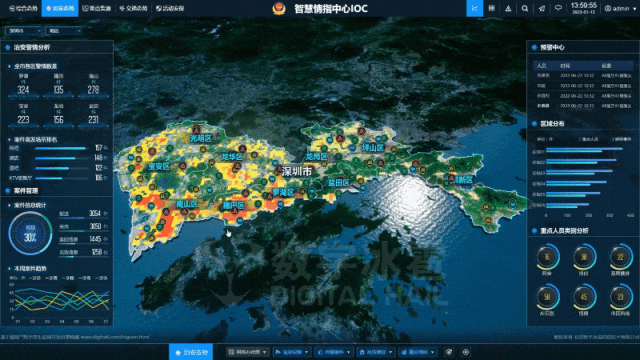640x360 pixels.
Task: Click the highlighted blue chart icon in top toolbar
Action: coord(475,8)
